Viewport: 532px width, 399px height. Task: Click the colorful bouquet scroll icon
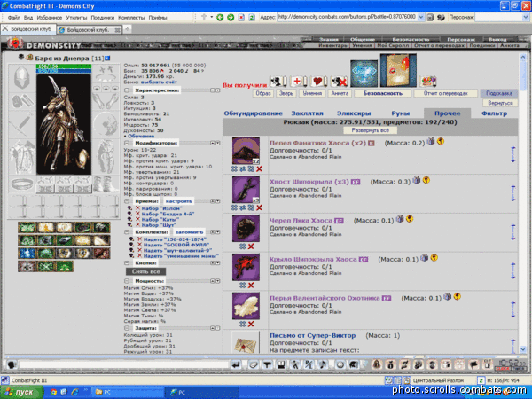point(428,82)
